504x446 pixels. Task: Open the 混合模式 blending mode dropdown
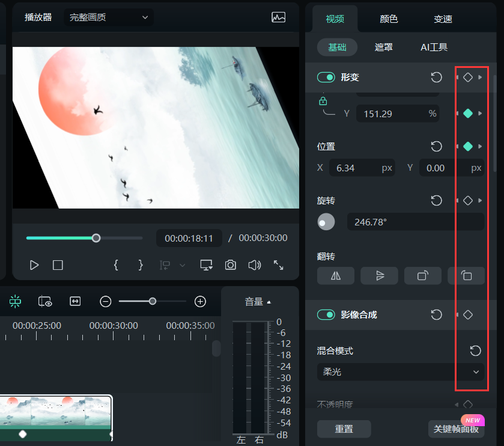pyautogui.click(x=401, y=371)
